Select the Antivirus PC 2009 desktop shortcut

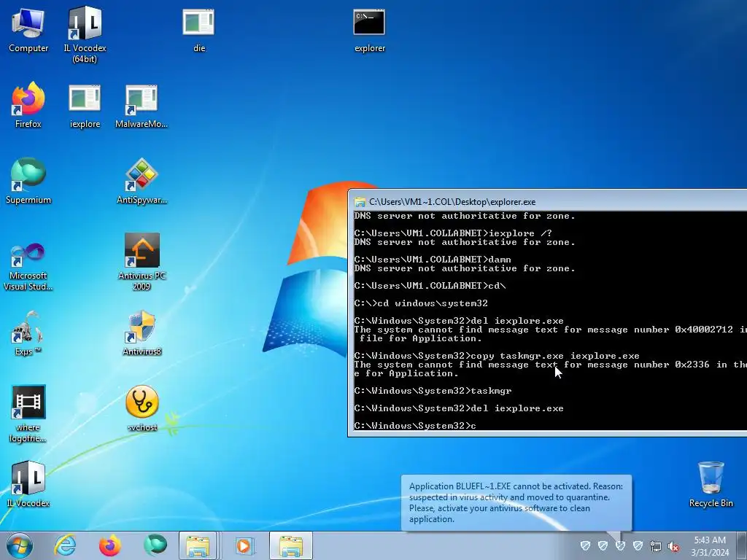point(142,262)
